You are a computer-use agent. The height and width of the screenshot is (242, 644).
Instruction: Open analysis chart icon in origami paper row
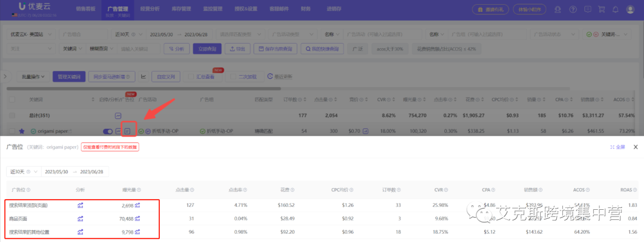(118, 131)
